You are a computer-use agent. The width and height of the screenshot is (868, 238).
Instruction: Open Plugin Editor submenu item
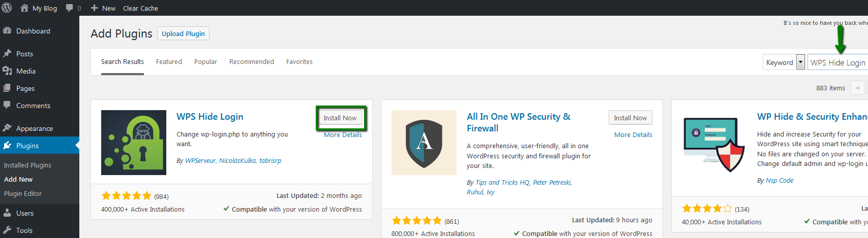pyautogui.click(x=23, y=193)
